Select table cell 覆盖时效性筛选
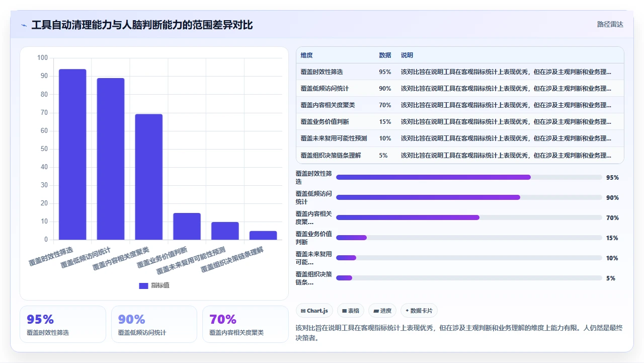Screen dimensions: 644x363 pyautogui.click(x=321, y=72)
